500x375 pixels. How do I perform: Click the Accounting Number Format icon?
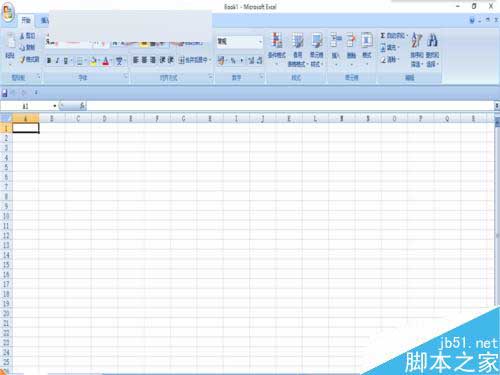221,60
